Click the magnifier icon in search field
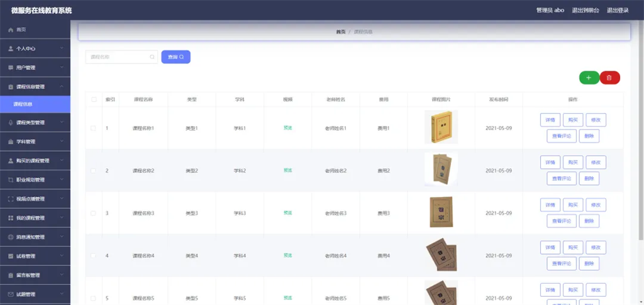 coord(152,57)
